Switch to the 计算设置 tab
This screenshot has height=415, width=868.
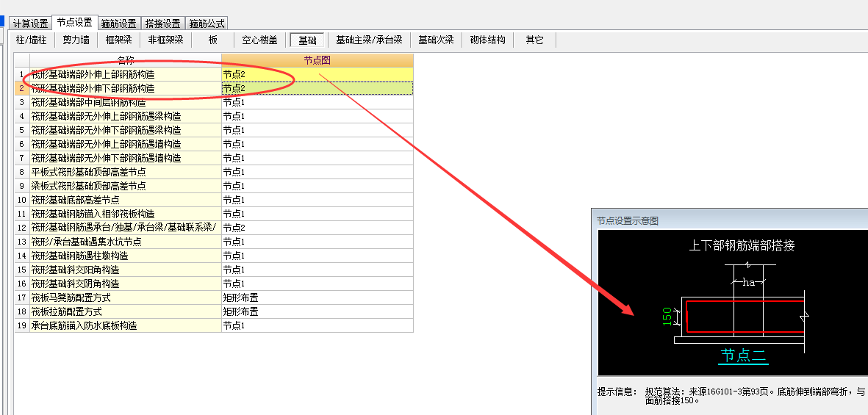point(31,24)
